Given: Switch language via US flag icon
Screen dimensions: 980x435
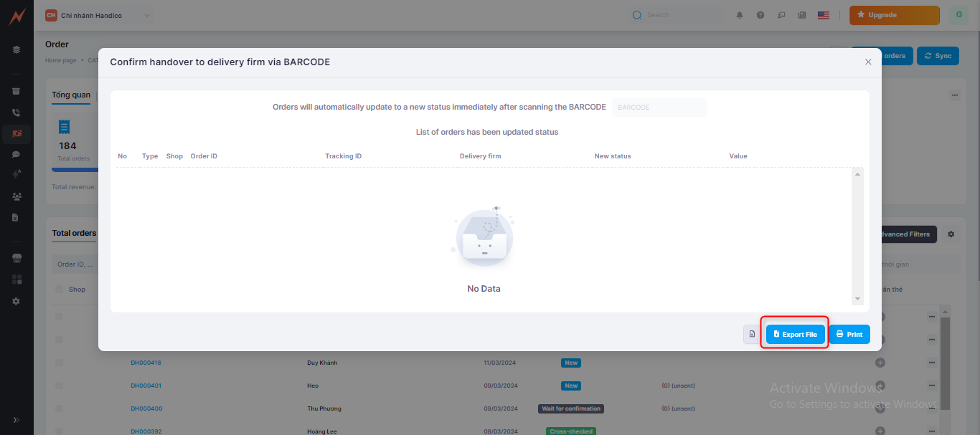Looking at the screenshot, I should [823, 15].
